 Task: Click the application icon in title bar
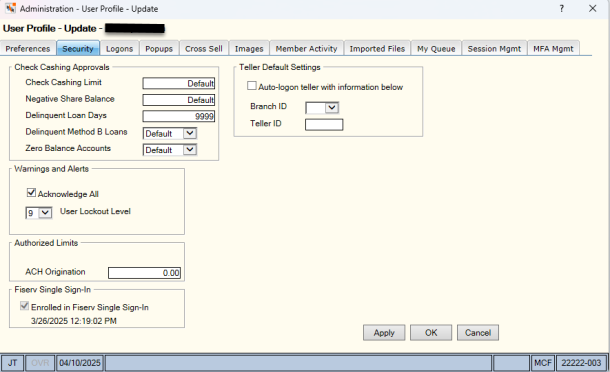(11, 8)
